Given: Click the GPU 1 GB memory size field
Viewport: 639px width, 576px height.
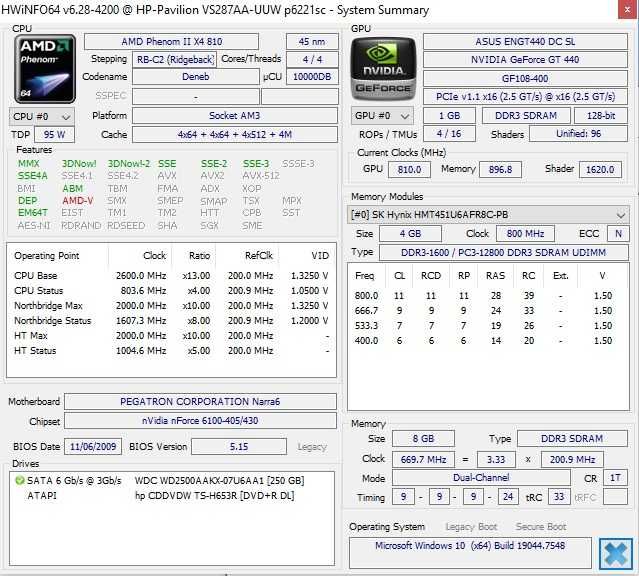Looking at the screenshot, I should [x=450, y=115].
